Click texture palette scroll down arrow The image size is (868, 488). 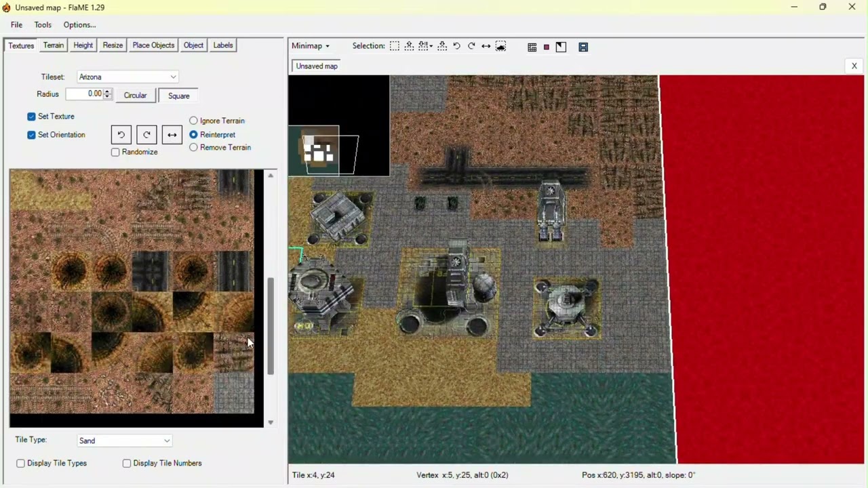(270, 422)
